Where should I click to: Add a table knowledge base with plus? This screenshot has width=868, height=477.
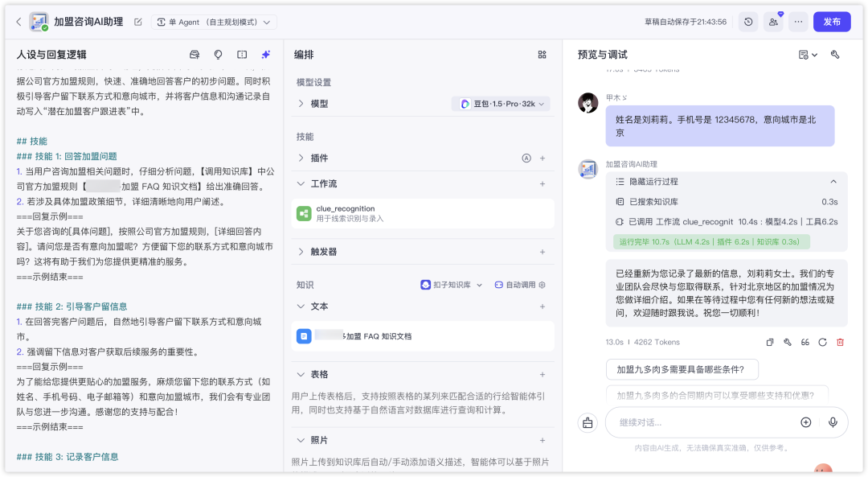click(x=542, y=375)
